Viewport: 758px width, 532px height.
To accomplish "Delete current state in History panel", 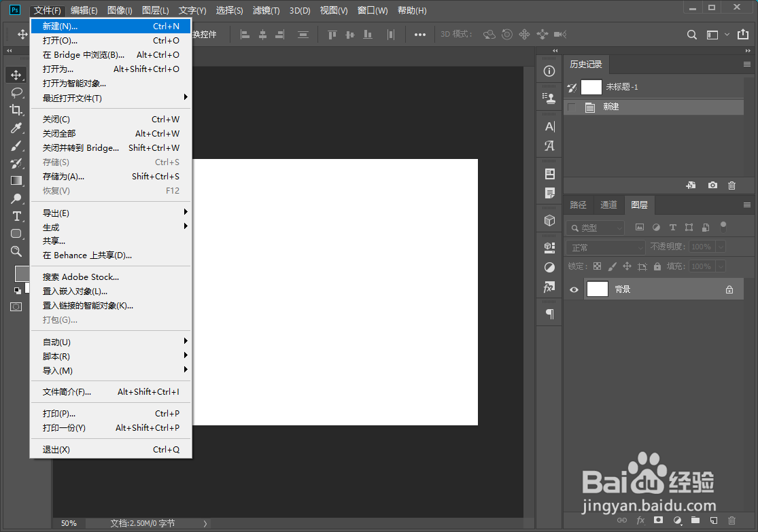I will pos(732,185).
